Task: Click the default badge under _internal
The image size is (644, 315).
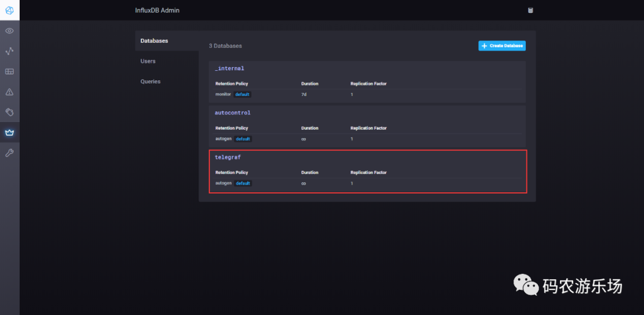Action: [242, 94]
